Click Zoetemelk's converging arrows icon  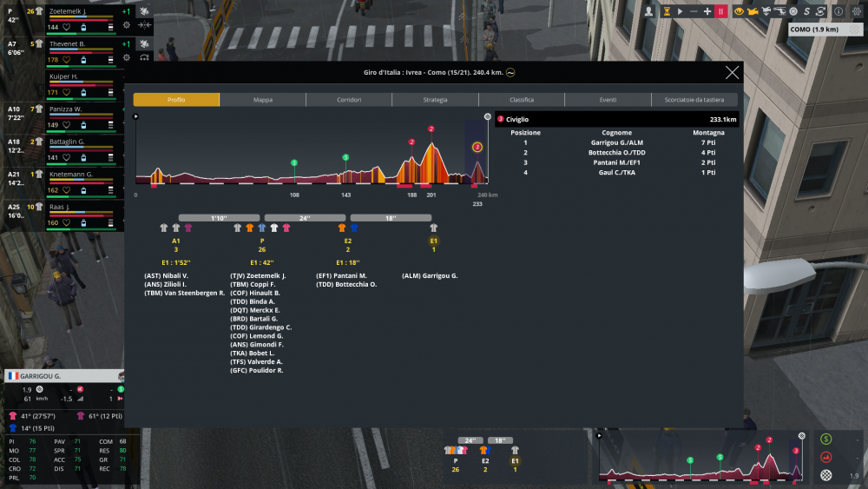pos(144,25)
